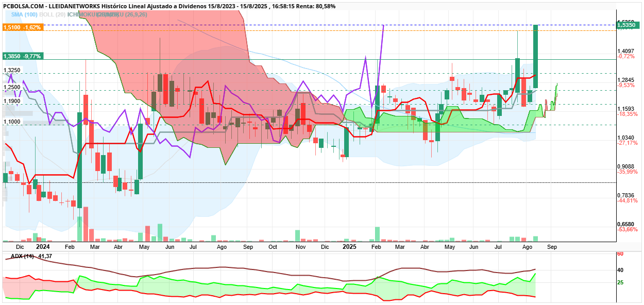Select the Oct month marker
This screenshot has width=644, height=305.
click(x=273, y=247)
